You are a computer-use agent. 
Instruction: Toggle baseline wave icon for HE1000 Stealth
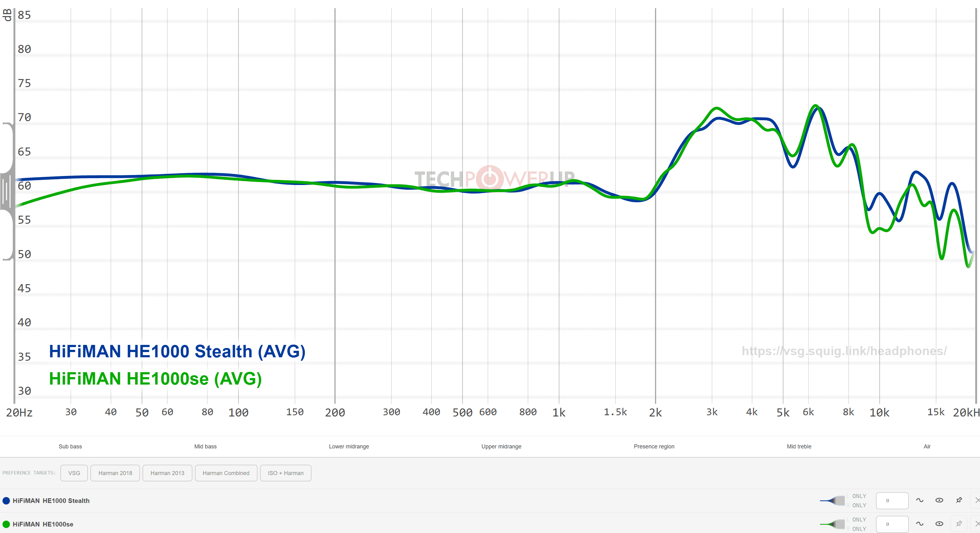(920, 500)
